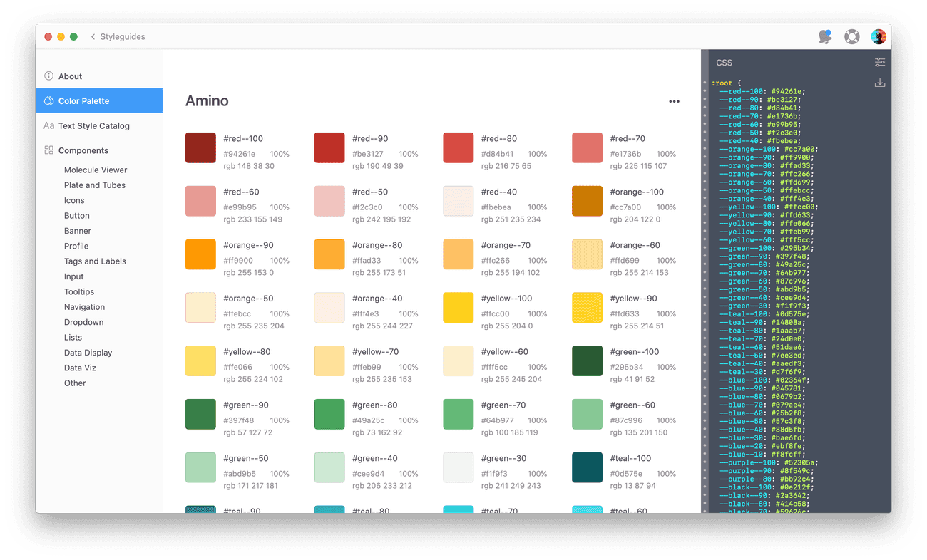Viewport: 927px width, 560px height.
Task: Open the Data Viz component
Action: [x=80, y=368]
